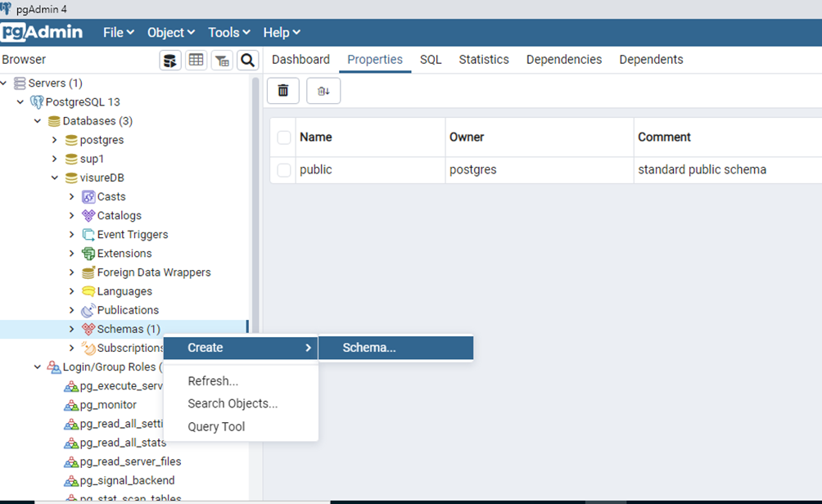Click the browser tree vertical scrollbar
This screenshot has width=822, height=504.
pyautogui.click(x=255, y=205)
